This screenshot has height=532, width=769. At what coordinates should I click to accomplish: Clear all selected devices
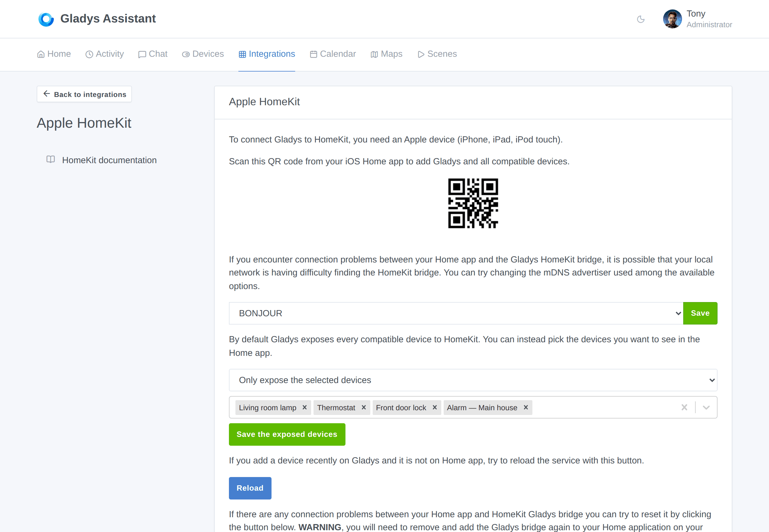(x=684, y=407)
